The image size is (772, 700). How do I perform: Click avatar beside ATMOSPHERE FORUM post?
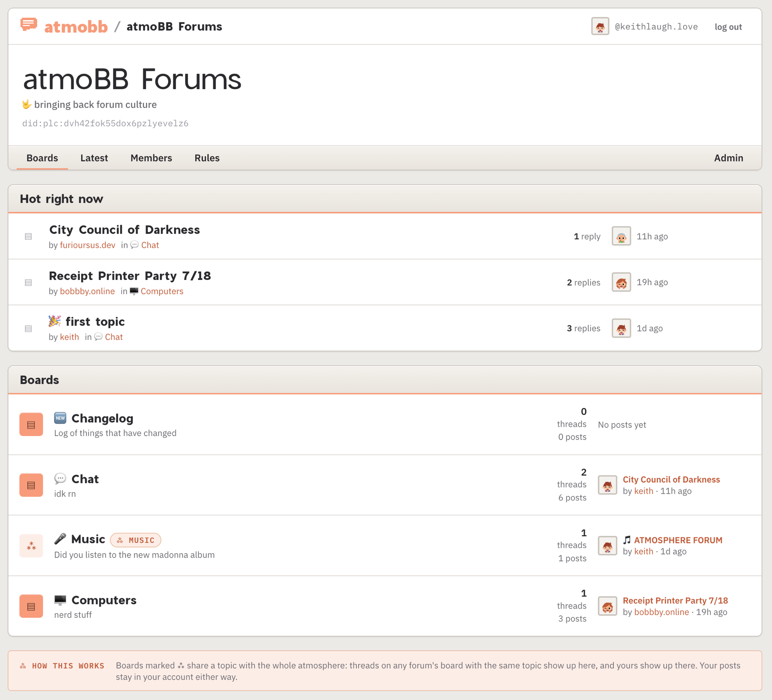click(x=607, y=546)
